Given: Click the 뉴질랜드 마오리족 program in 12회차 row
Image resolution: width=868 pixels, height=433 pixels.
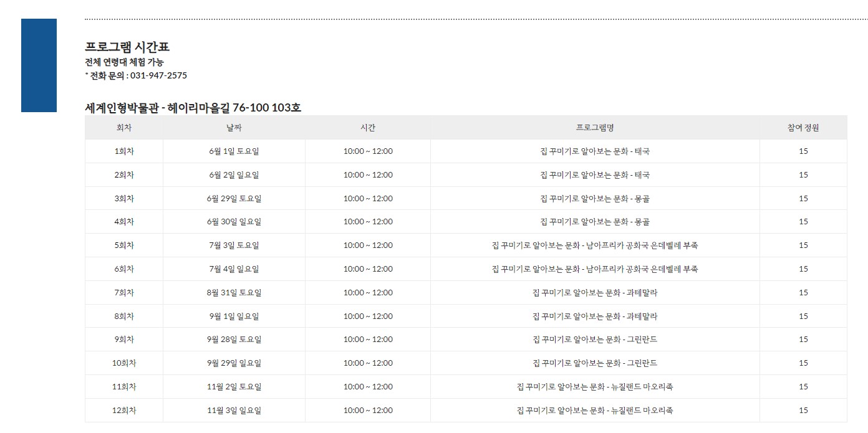Looking at the screenshot, I should [x=595, y=411].
